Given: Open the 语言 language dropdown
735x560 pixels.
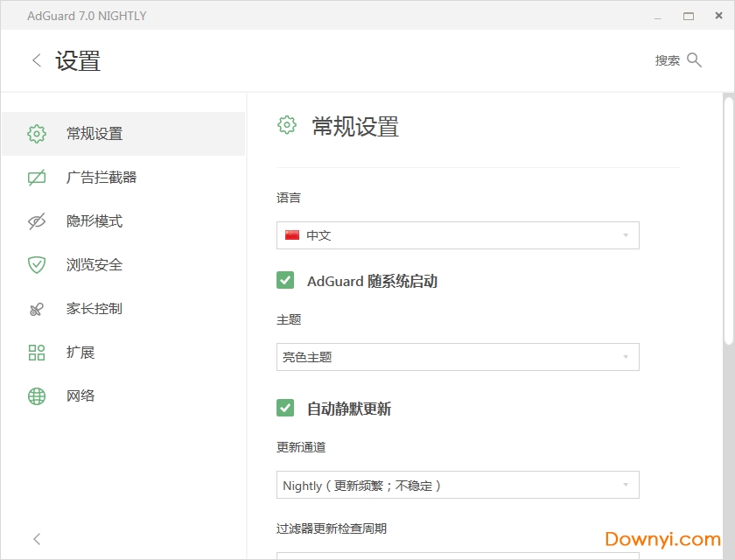Looking at the screenshot, I should pos(457,234).
